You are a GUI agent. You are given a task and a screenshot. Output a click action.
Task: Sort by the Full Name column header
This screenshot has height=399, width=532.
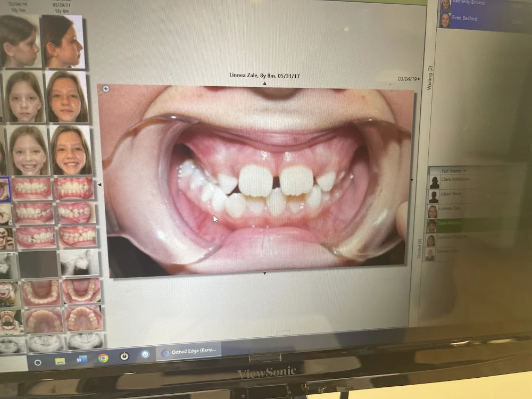[x=453, y=171]
